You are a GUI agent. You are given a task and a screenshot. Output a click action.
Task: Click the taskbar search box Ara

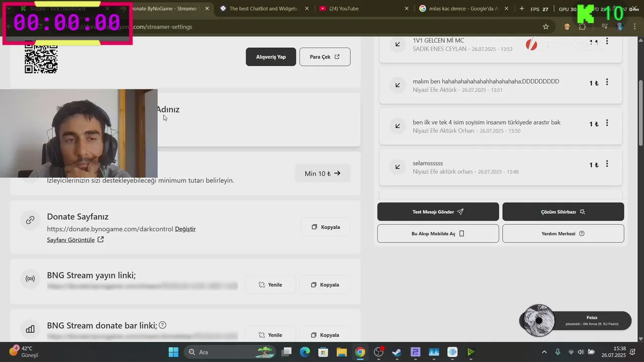[230, 352]
